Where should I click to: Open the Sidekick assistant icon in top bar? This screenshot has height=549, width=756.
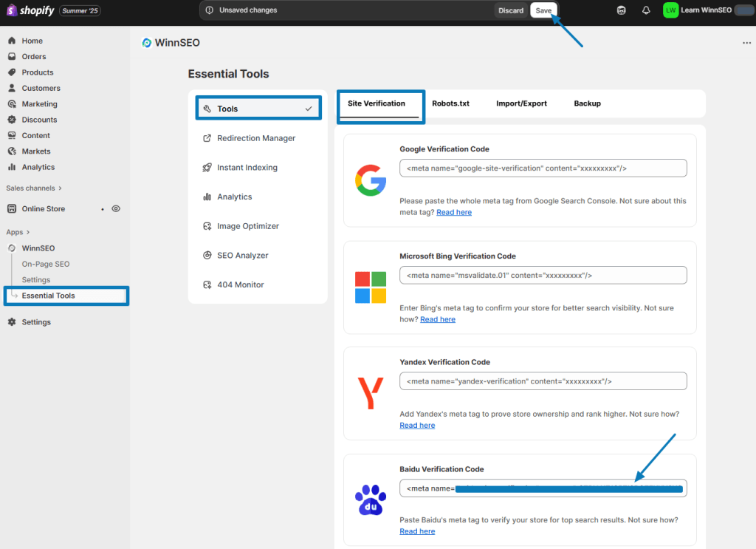pyautogui.click(x=622, y=10)
